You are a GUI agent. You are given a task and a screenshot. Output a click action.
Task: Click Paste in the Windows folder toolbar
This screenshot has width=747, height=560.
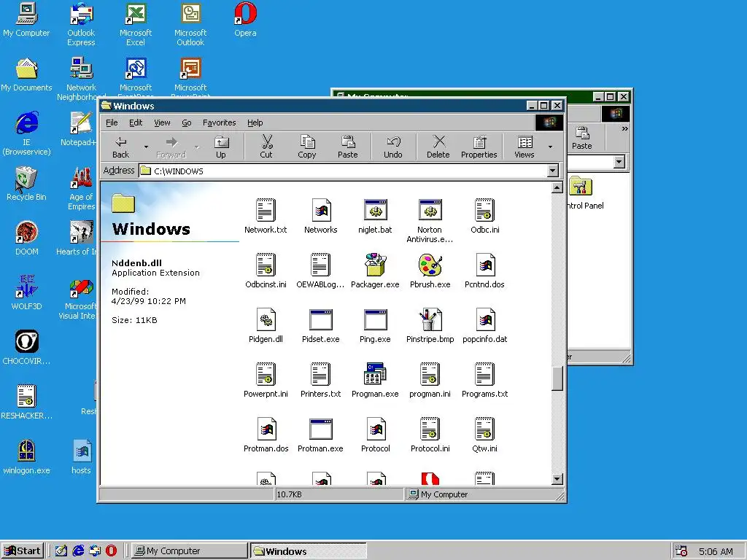pyautogui.click(x=348, y=147)
